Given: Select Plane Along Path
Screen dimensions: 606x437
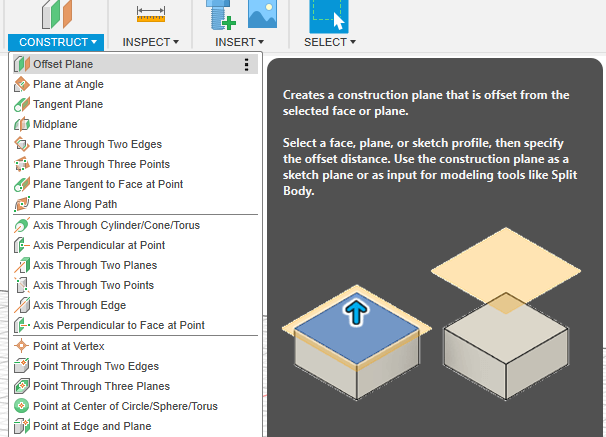Looking at the screenshot, I should pyautogui.click(x=135, y=204).
